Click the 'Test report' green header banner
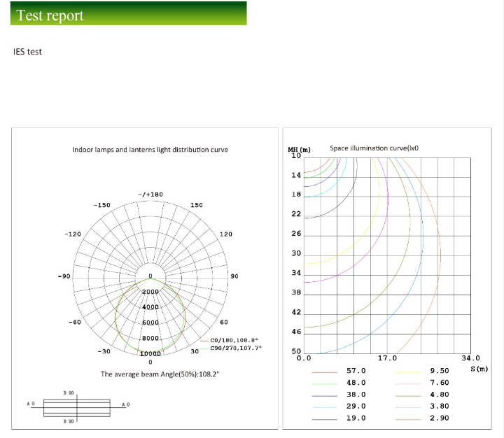Viewport: 504px width, 438px height. click(x=128, y=13)
